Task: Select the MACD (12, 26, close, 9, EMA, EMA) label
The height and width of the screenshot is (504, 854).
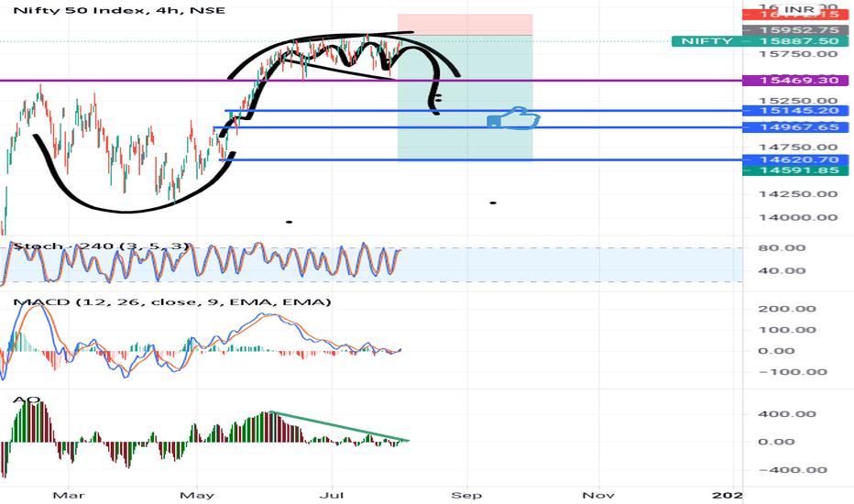Action: (x=172, y=301)
